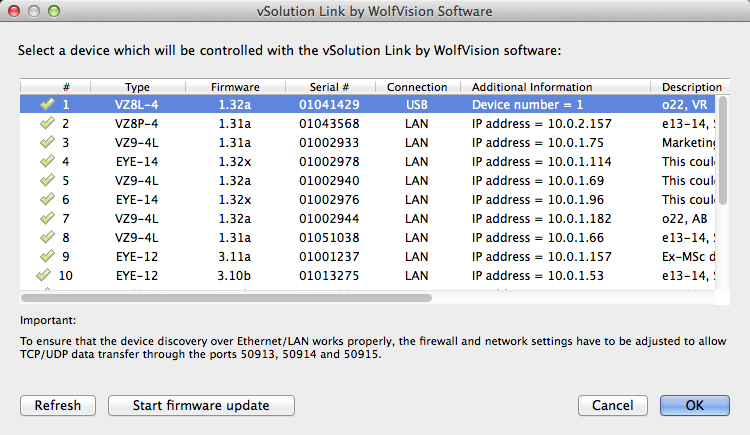750x435 pixels.
Task: Confirm selection with the OK button
Action: (x=694, y=405)
